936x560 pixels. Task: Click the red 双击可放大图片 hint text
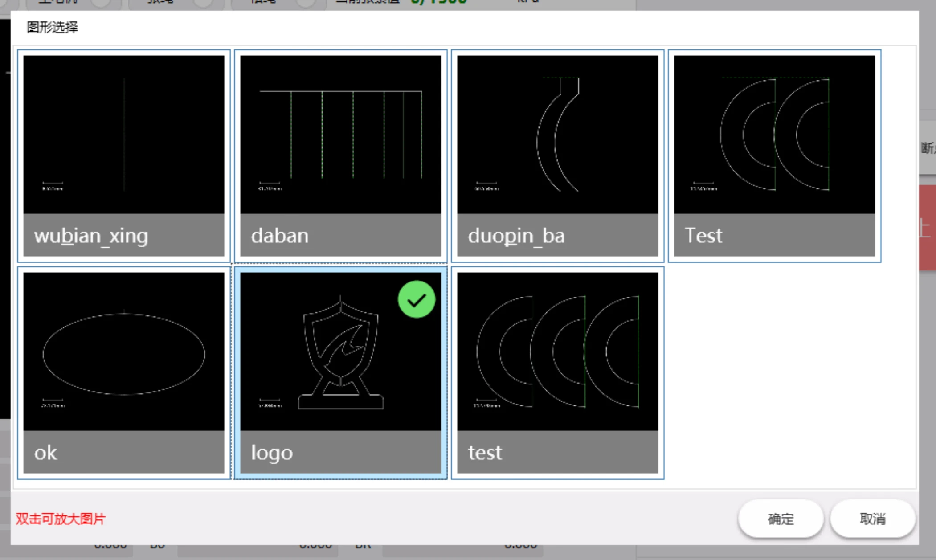click(61, 519)
